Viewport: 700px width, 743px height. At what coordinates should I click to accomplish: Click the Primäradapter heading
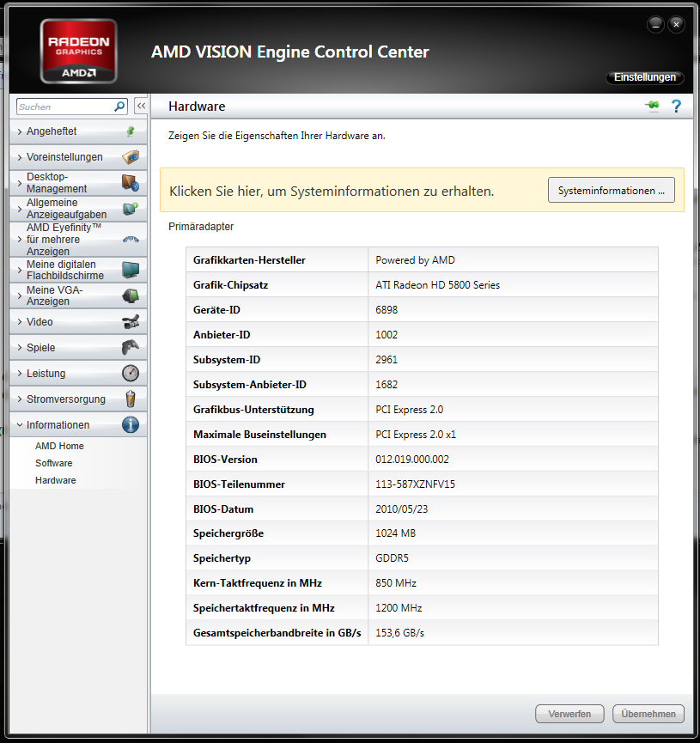[x=201, y=227]
